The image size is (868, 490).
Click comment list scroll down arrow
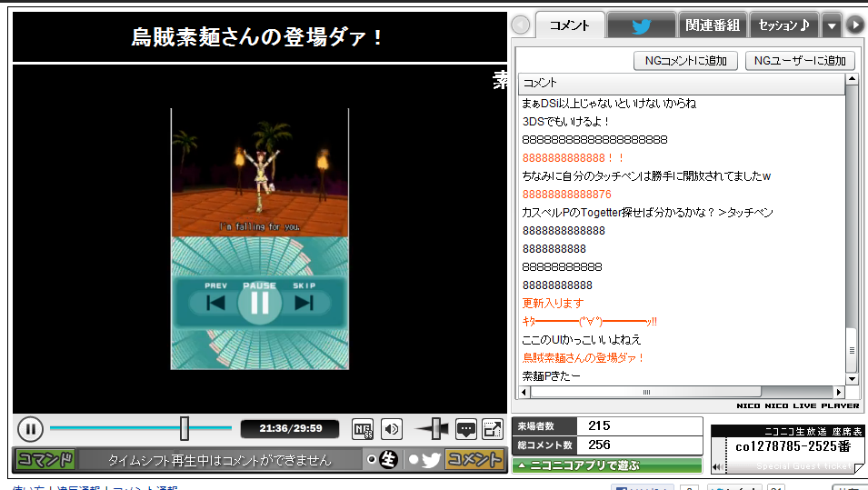click(x=852, y=379)
